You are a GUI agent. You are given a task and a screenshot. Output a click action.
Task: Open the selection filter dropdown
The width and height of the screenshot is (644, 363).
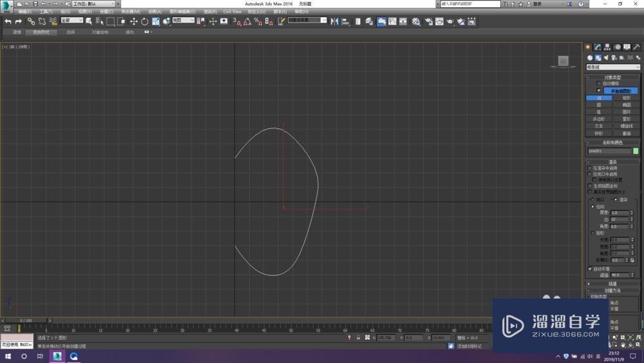(x=72, y=20)
